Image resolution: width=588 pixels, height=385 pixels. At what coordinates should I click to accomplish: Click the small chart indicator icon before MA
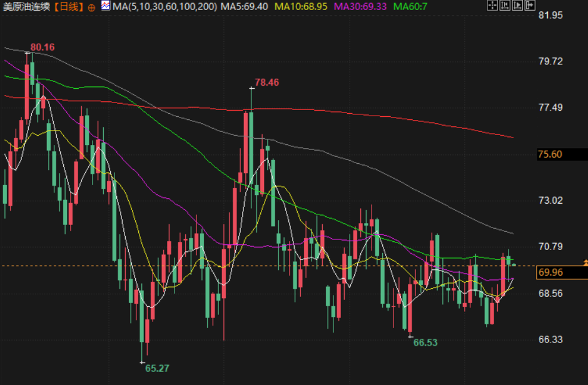point(105,6)
